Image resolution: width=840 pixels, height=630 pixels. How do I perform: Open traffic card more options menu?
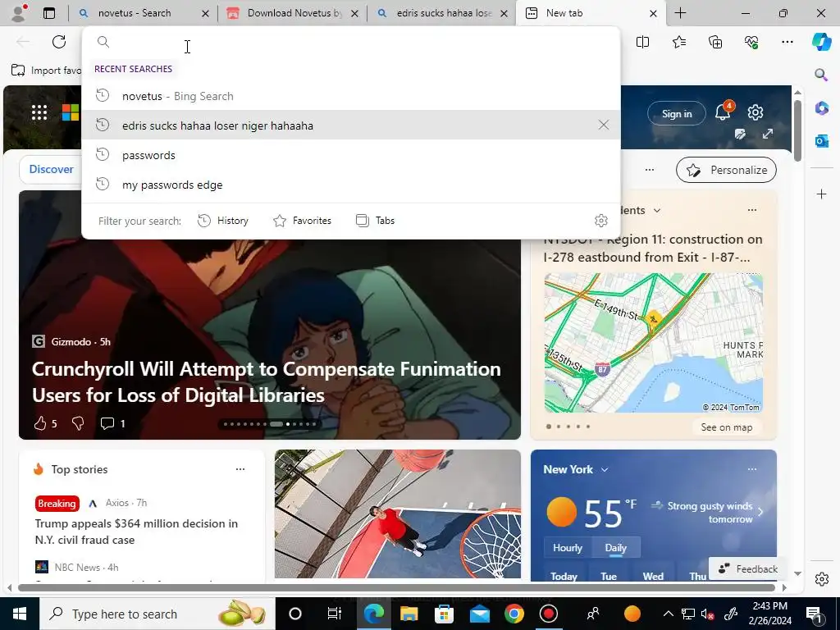(752, 210)
